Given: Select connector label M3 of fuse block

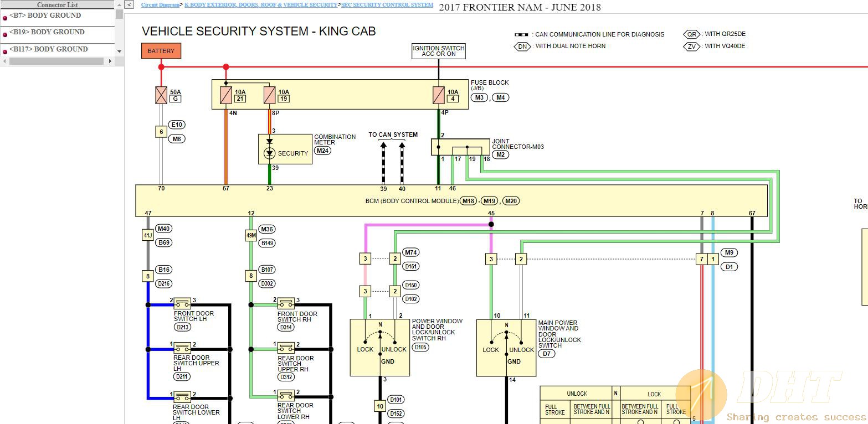Looking at the screenshot, I should pyautogui.click(x=479, y=97).
